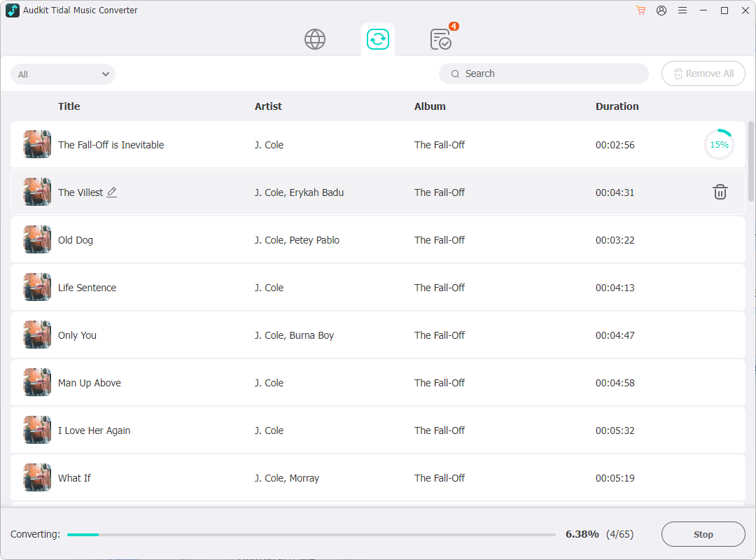Viewport: 756px width, 560px height.
Task: Click artist J. Cole in Man Up Above row
Action: click(269, 383)
